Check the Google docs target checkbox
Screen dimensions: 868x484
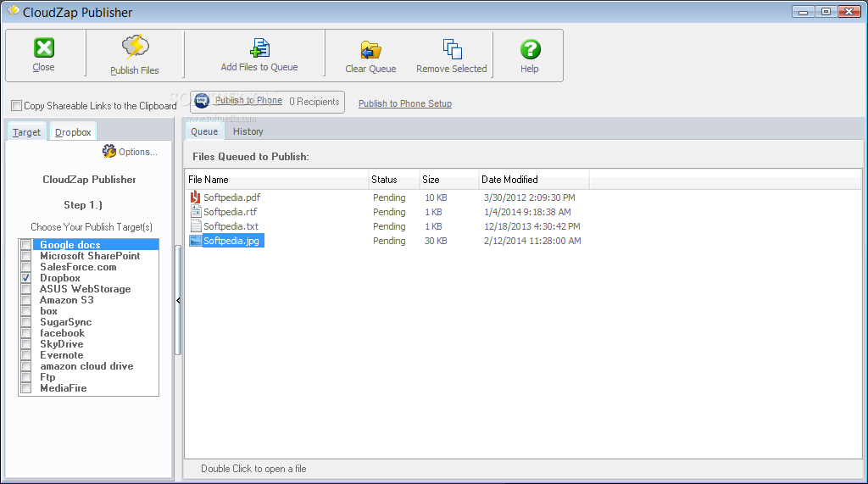[25, 245]
